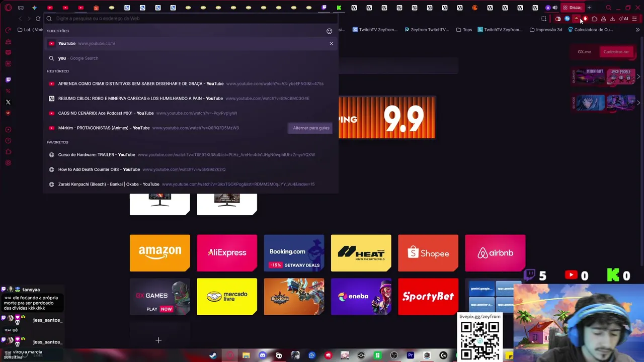Expand the Impressão 3d bookmark folder
The height and width of the screenshot is (362, 644).
pos(546,30)
